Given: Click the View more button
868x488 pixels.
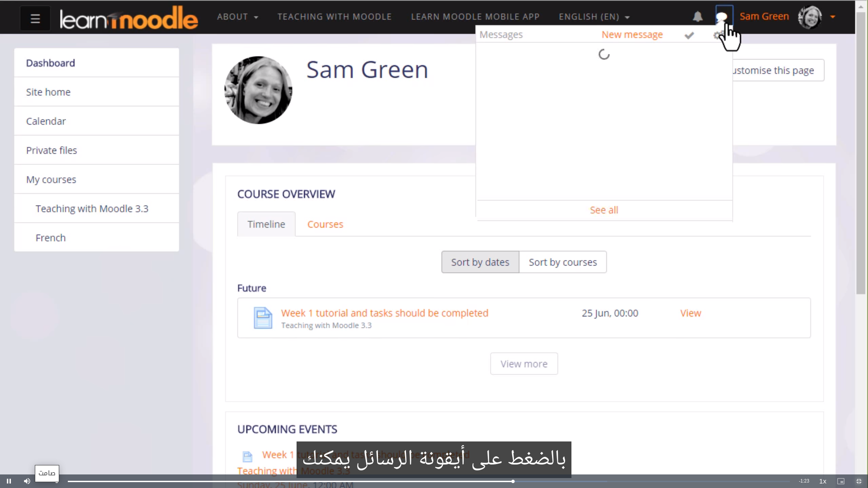Looking at the screenshot, I should (x=524, y=364).
